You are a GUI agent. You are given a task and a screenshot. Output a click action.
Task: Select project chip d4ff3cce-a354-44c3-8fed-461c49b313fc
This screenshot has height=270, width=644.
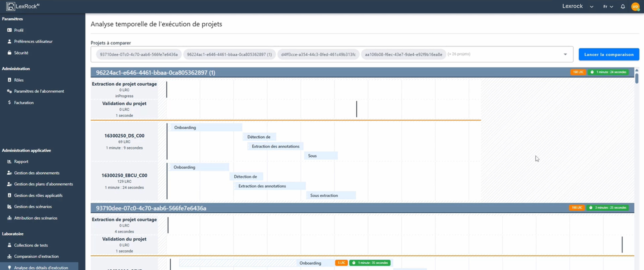point(318,54)
